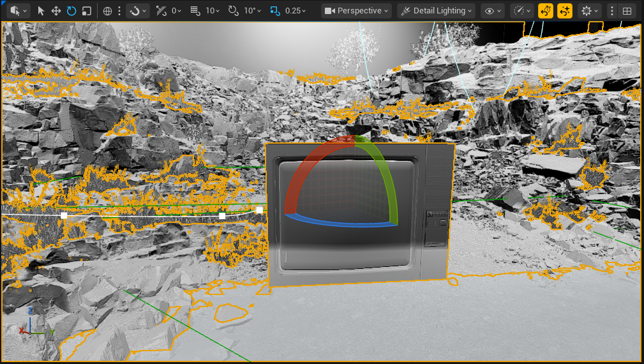Open rotation snap 10° dropdown
Image resolution: width=644 pixels, height=364 pixels.
tap(252, 11)
